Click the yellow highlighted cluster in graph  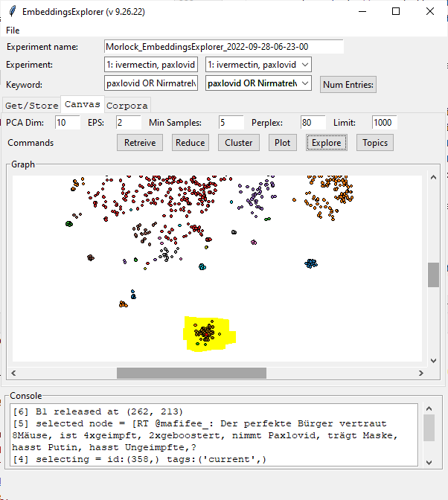pyautogui.click(x=208, y=333)
